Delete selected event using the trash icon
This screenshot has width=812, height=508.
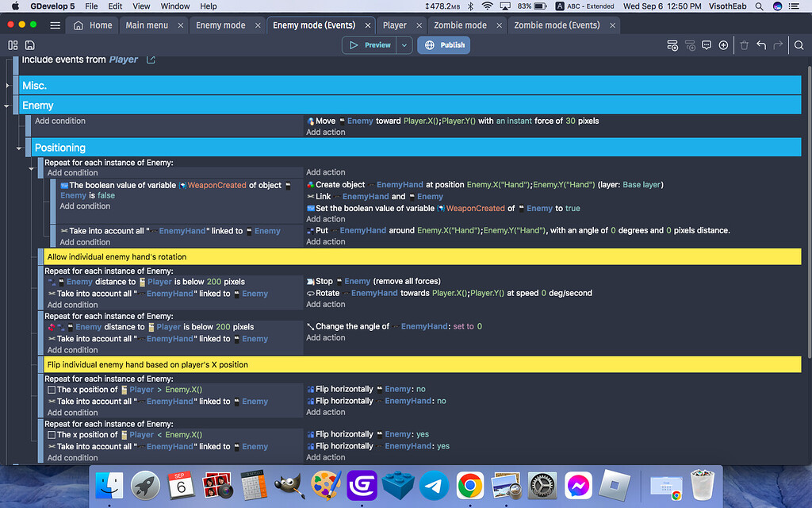744,45
